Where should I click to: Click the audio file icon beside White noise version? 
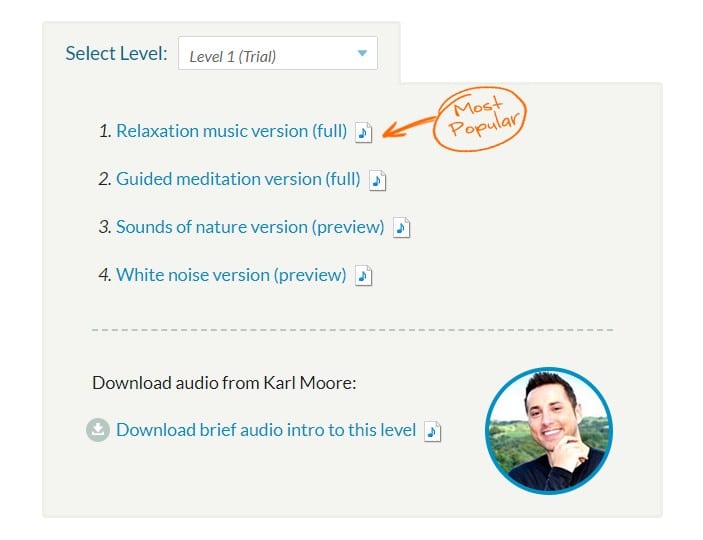tap(364, 276)
